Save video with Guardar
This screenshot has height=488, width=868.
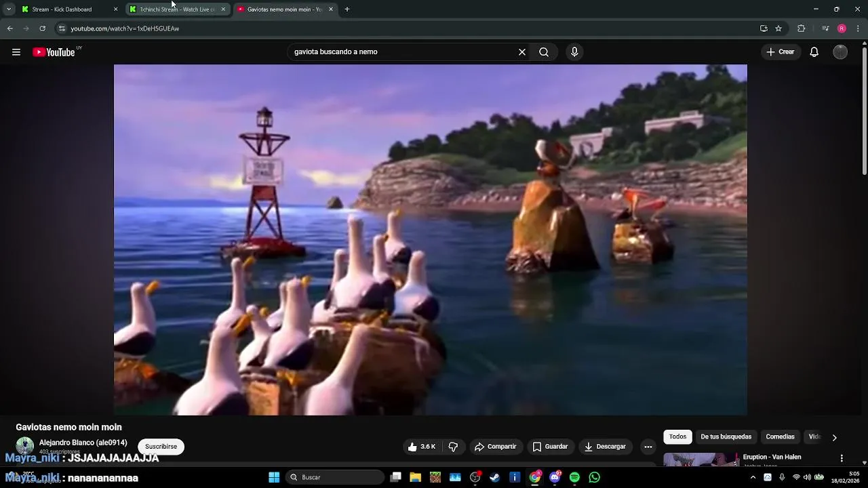point(550,447)
